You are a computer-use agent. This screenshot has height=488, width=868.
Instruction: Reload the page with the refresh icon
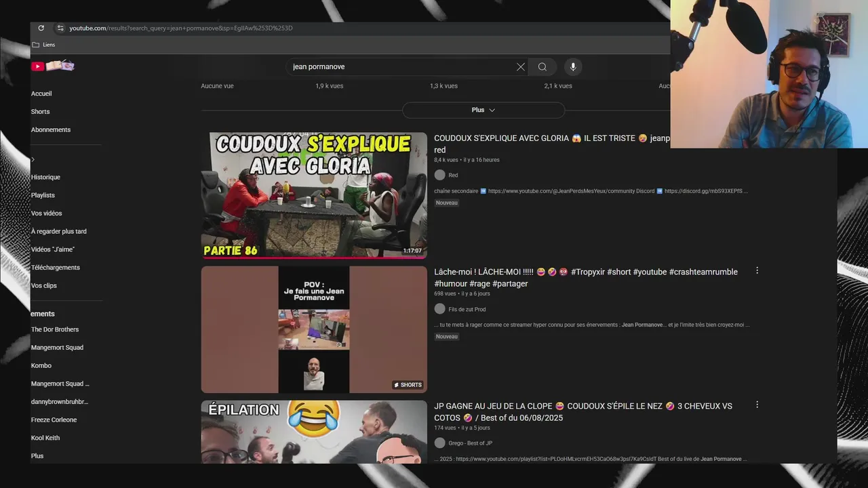pyautogui.click(x=41, y=28)
